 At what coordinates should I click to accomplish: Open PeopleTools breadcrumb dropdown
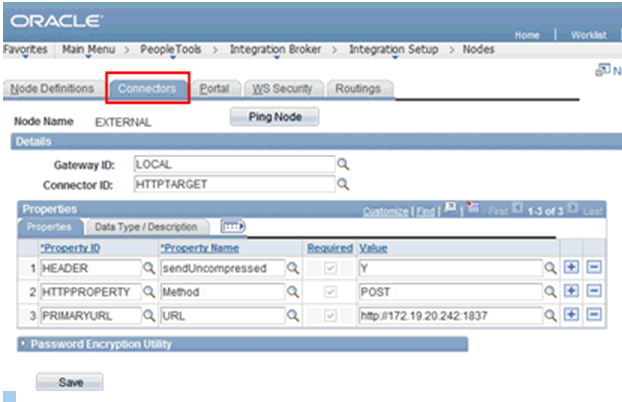171,50
